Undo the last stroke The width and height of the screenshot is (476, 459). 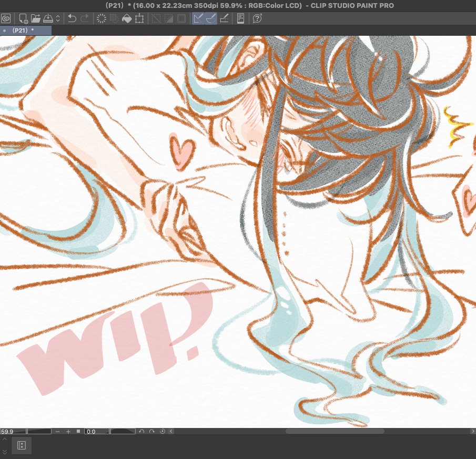tap(72, 18)
